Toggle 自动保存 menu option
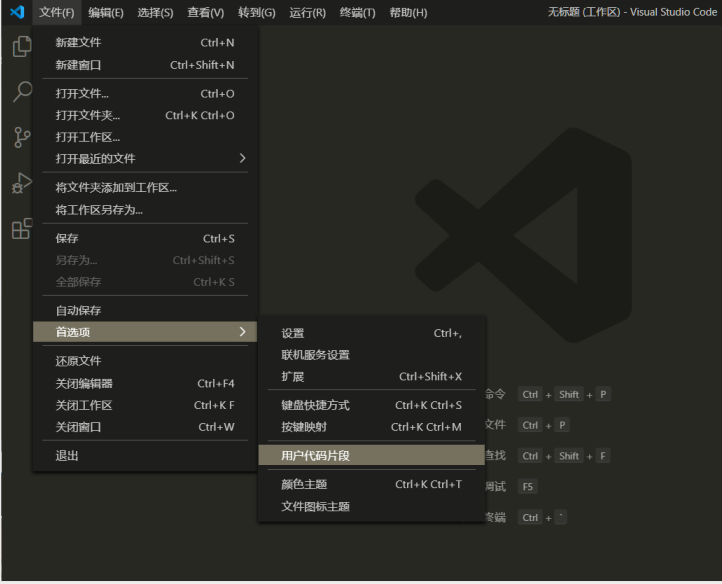Screen dimensions: 722x584 [145, 310]
